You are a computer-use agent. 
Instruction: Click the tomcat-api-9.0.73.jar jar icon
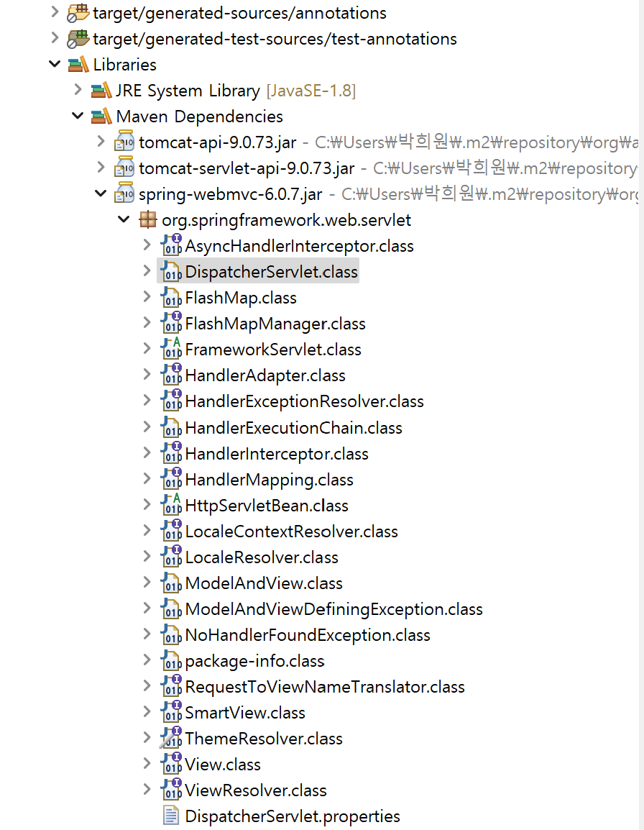(x=124, y=142)
